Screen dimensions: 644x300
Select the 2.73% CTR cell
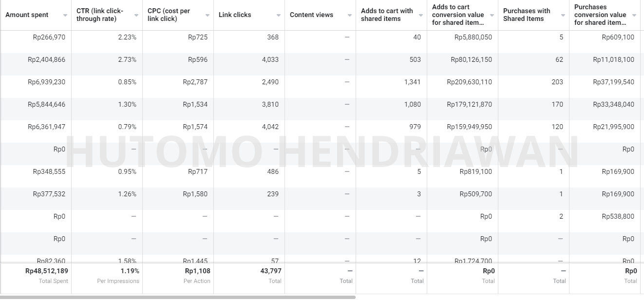coord(127,60)
